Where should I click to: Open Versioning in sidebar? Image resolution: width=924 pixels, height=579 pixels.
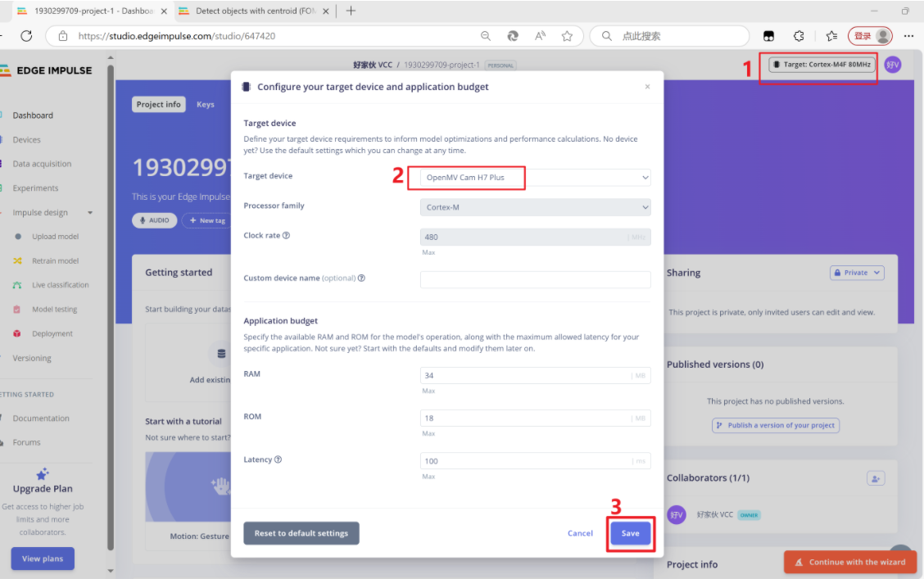pos(32,358)
